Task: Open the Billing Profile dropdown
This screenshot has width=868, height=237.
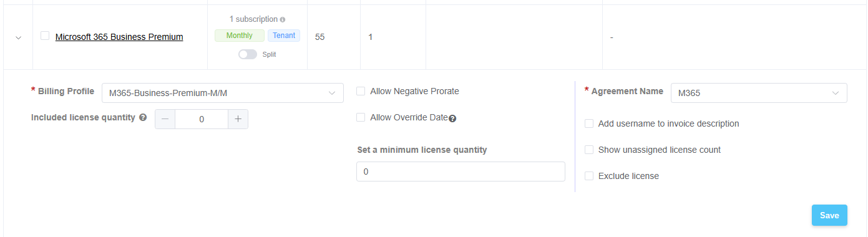Action: click(x=223, y=93)
